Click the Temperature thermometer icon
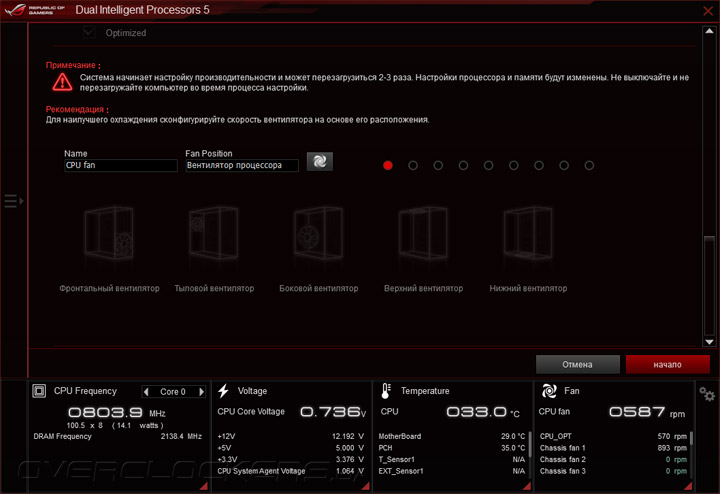This screenshot has width=720, height=494. click(386, 391)
